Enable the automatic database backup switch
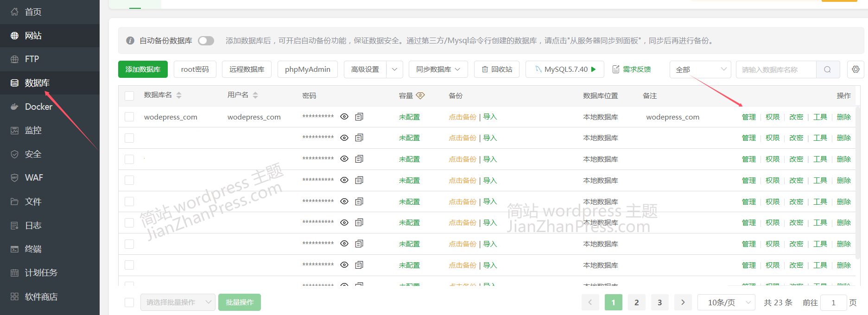This screenshot has height=315, width=868. [x=206, y=41]
